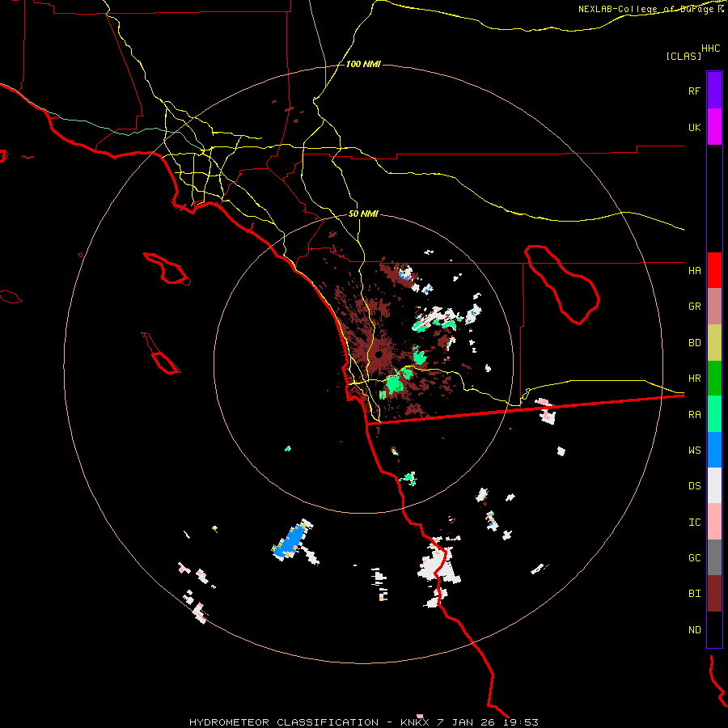Click the mint green RA legend swatch
The width and height of the screenshot is (728, 728).
(714, 414)
